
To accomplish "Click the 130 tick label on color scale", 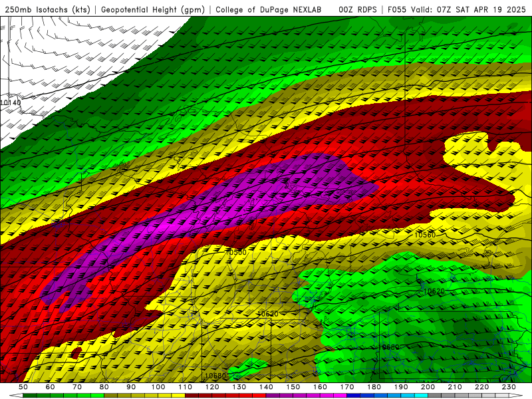I will coord(239,387).
